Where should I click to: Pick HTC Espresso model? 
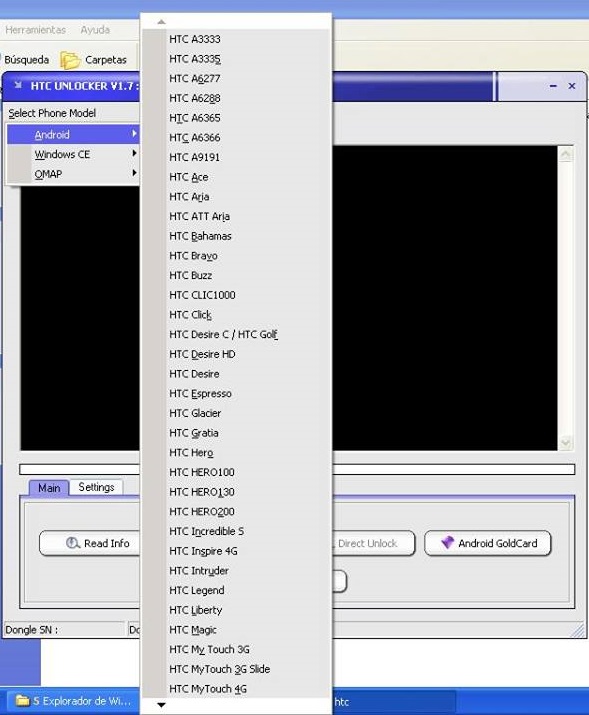click(x=236, y=393)
